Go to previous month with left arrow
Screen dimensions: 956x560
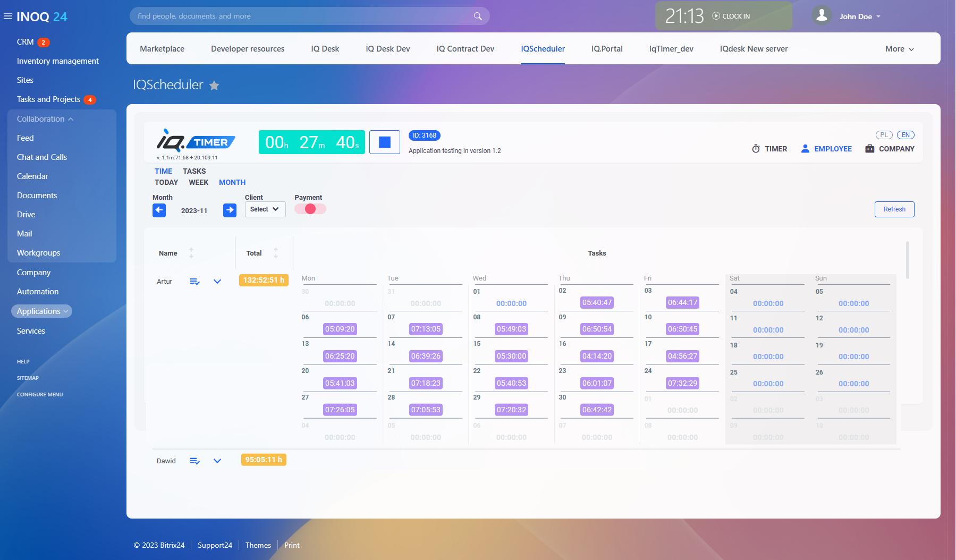click(x=159, y=210)
